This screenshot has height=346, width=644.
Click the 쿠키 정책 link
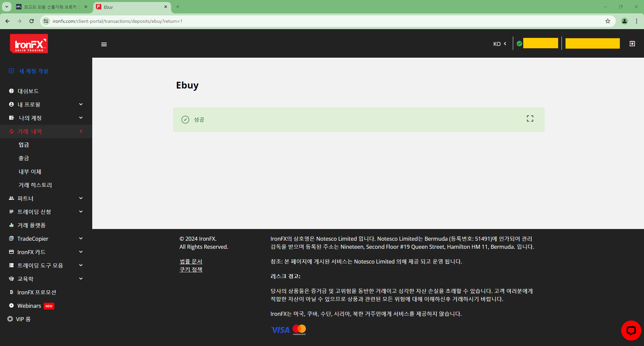191,269
